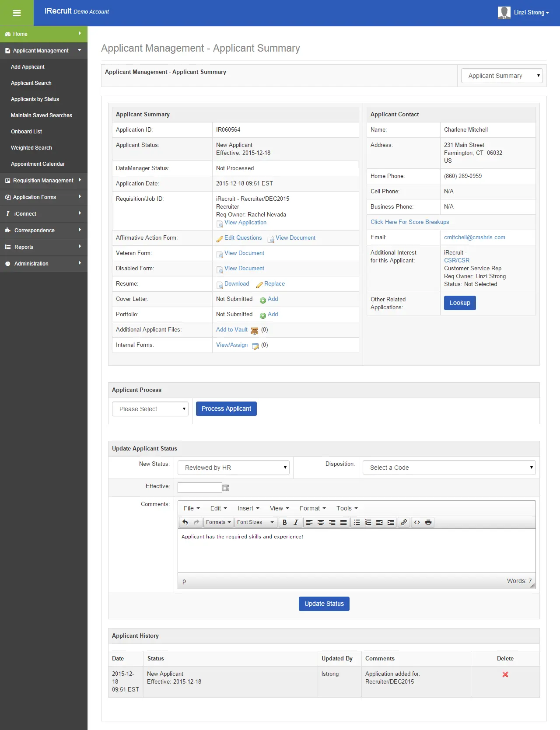Click the Bold formatting button

[285, 522]
